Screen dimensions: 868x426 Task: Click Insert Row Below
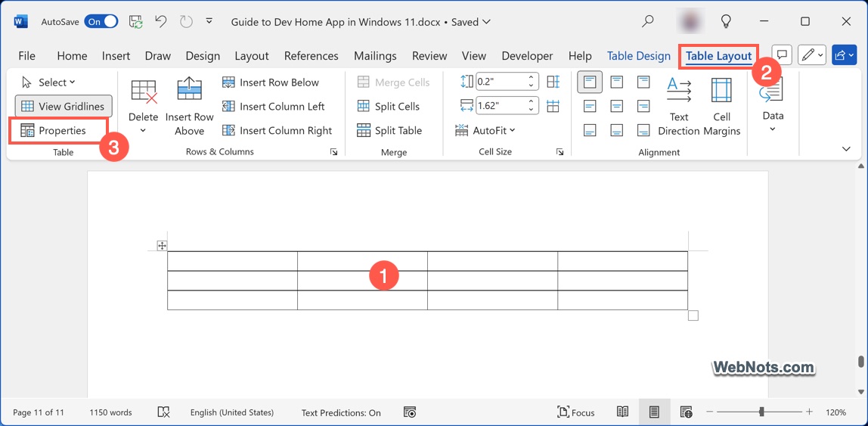pos(271,82)
